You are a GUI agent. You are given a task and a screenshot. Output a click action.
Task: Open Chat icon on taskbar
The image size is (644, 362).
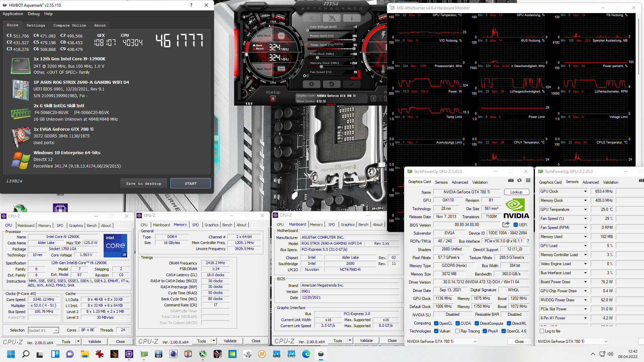coord(70,354)
